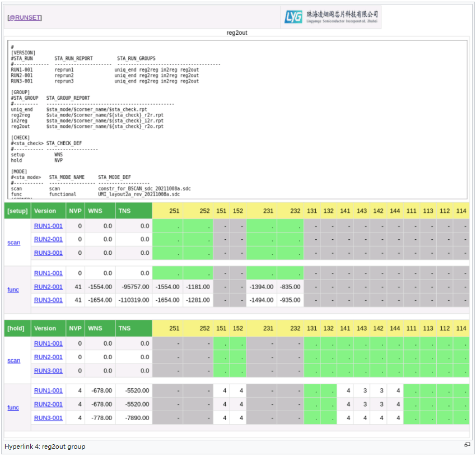Open the func link in setup table
Viewport: 476px width, 456px height.
(x=13, y=290)
